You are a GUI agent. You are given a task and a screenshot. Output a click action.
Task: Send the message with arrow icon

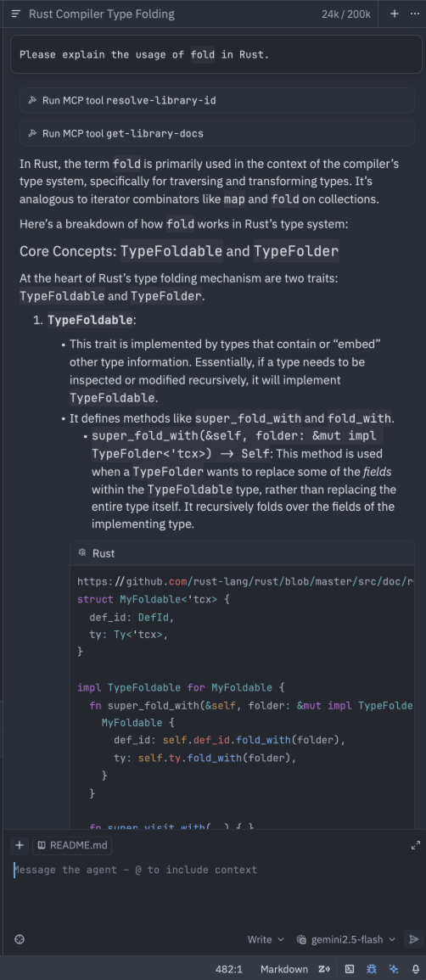pos(413,939)
